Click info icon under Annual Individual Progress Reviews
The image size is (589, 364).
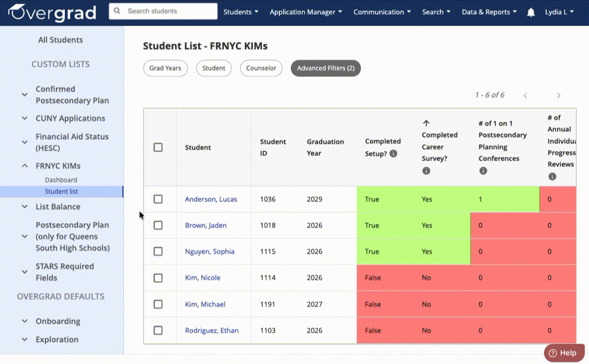pos(552,176)
